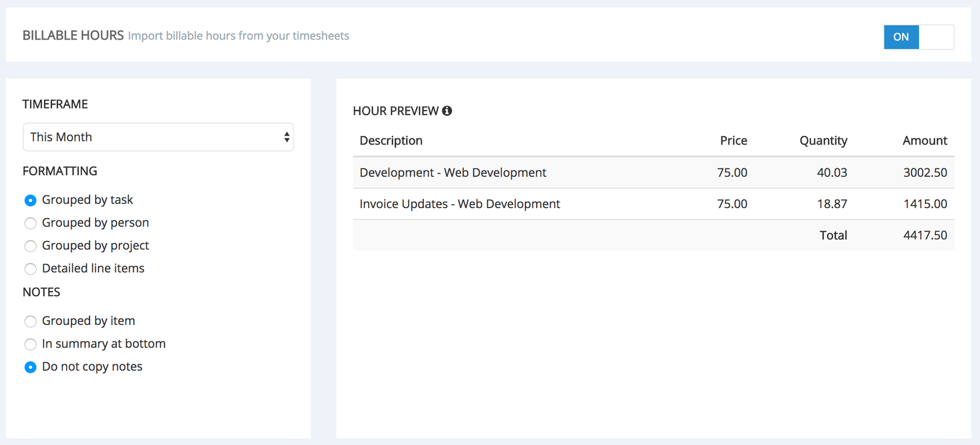Click the 1415.00 amount cell

tap(925, 204)
